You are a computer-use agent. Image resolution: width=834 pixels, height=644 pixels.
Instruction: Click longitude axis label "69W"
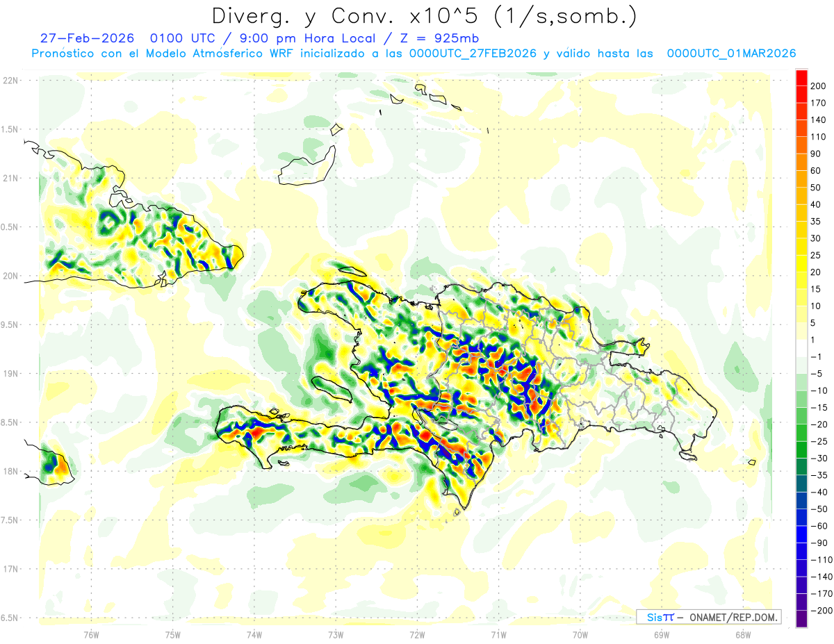coord(662,634)
